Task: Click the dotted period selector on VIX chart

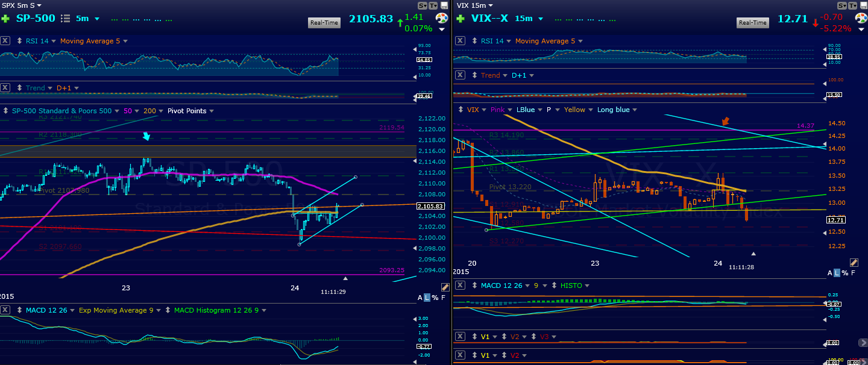Action: [x=584, y=19]
